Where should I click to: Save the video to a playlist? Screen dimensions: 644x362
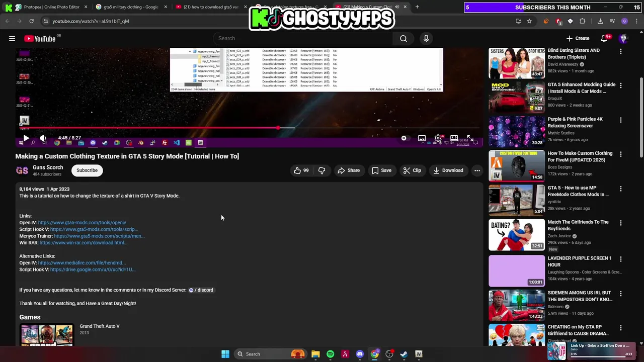click(x=381, y=170)
